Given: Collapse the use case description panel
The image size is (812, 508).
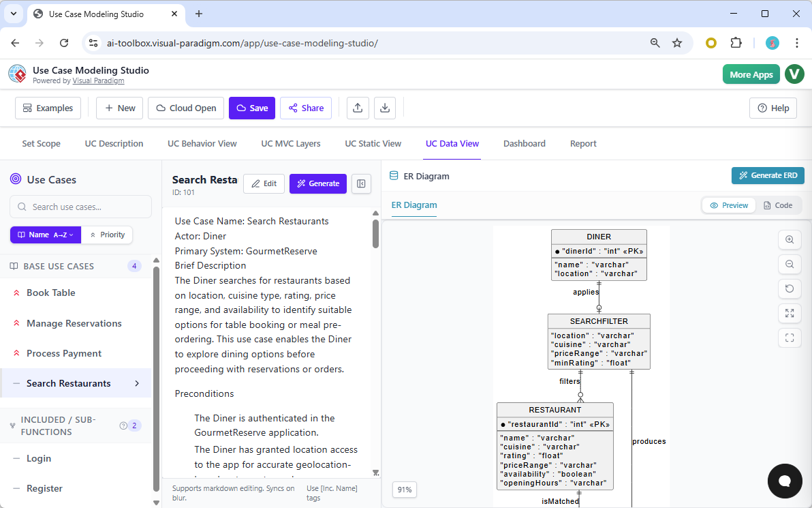Looking at the screenshot, I should click(361, 183).
